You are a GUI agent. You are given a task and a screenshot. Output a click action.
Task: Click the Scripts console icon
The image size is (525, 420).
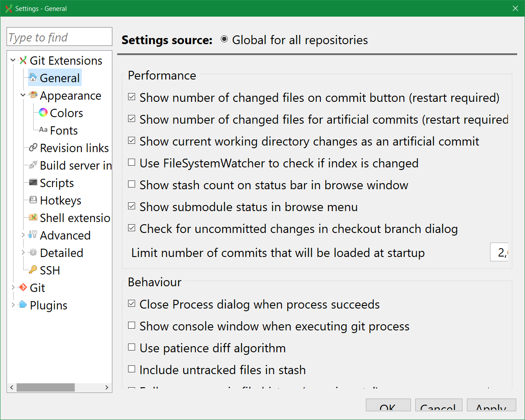(33, 183)
